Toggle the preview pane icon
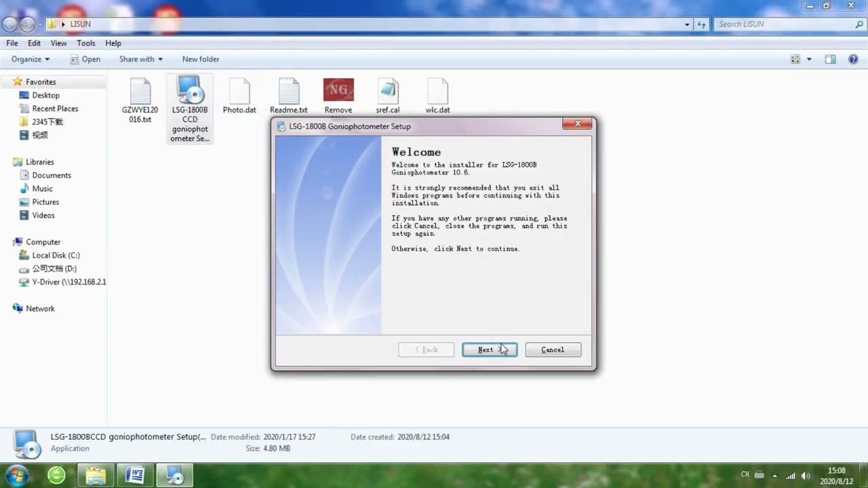Viewport: 868px width, 488px height. 830,59
